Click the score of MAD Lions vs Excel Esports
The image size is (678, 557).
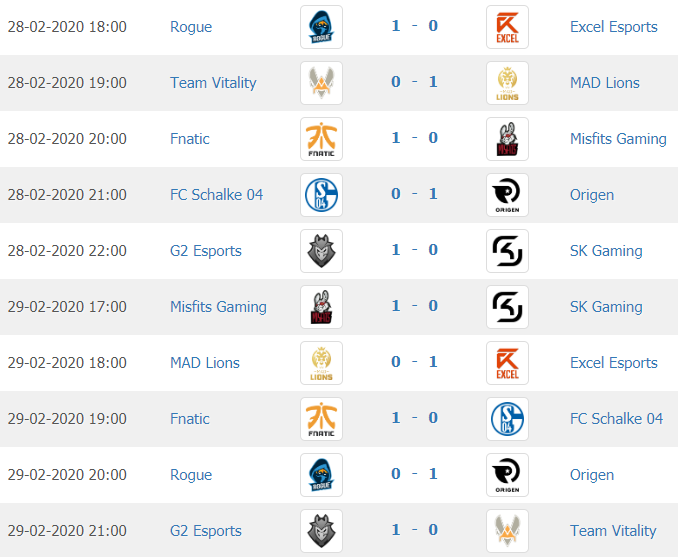(414, 362)
